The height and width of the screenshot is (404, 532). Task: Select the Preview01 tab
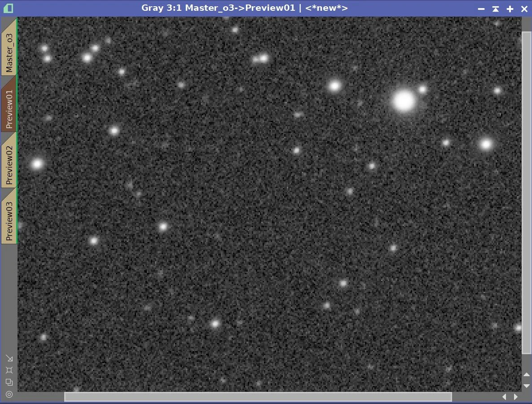(x=9, y=105)
